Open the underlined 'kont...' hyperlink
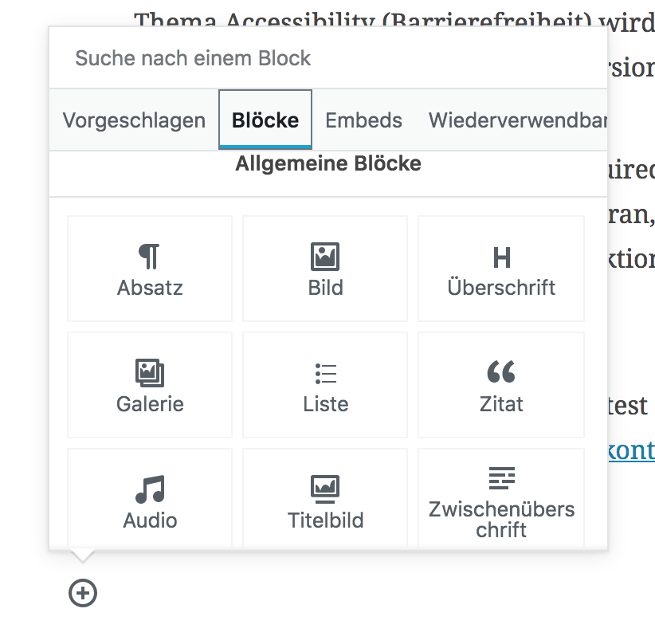The height and width of the screenshot is (644, 655). (633, 450)
